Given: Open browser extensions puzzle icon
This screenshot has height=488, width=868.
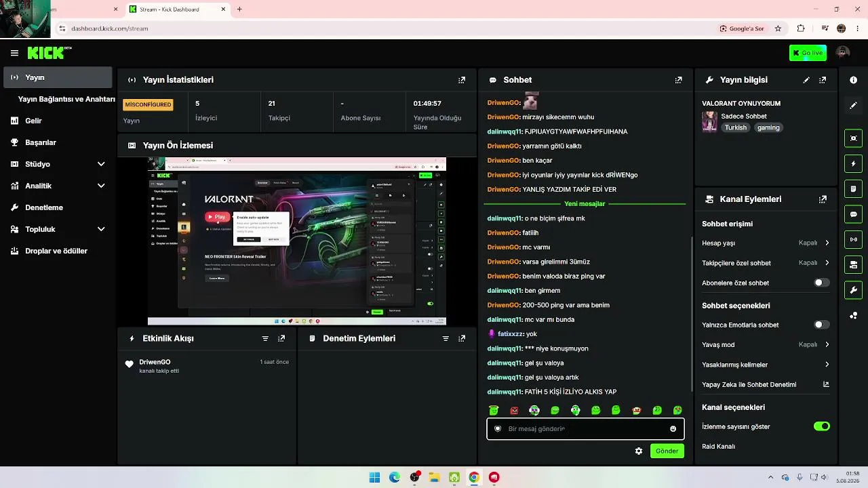Looking at the screenshot, I should tap(801, 28).
